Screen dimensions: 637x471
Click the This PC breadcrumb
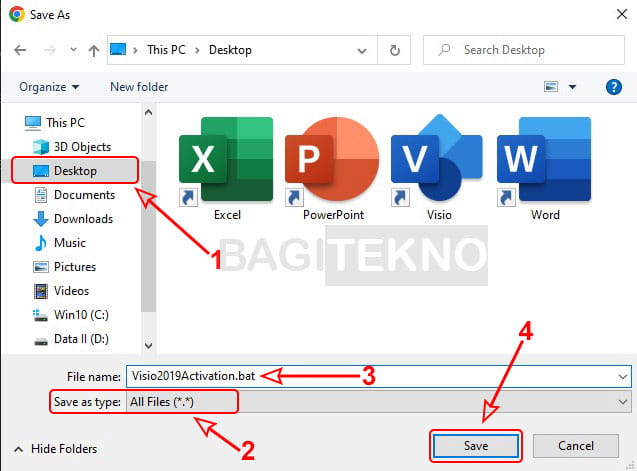pos(166,50)
